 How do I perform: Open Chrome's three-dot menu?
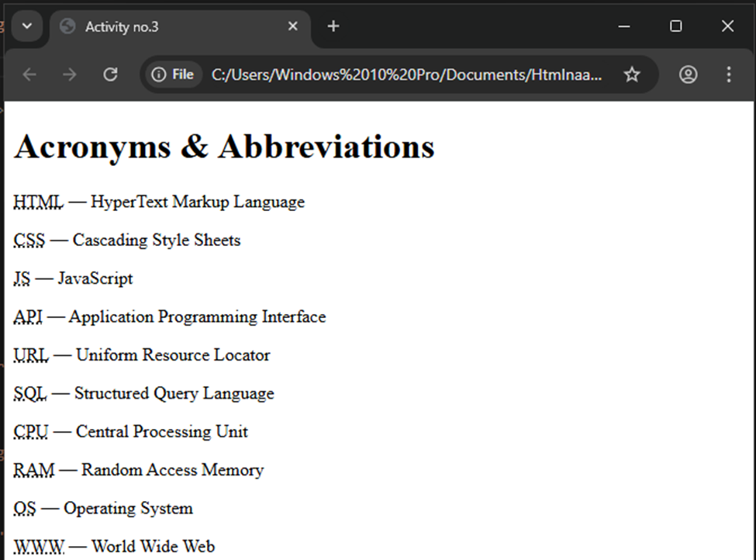click(728, 74)
